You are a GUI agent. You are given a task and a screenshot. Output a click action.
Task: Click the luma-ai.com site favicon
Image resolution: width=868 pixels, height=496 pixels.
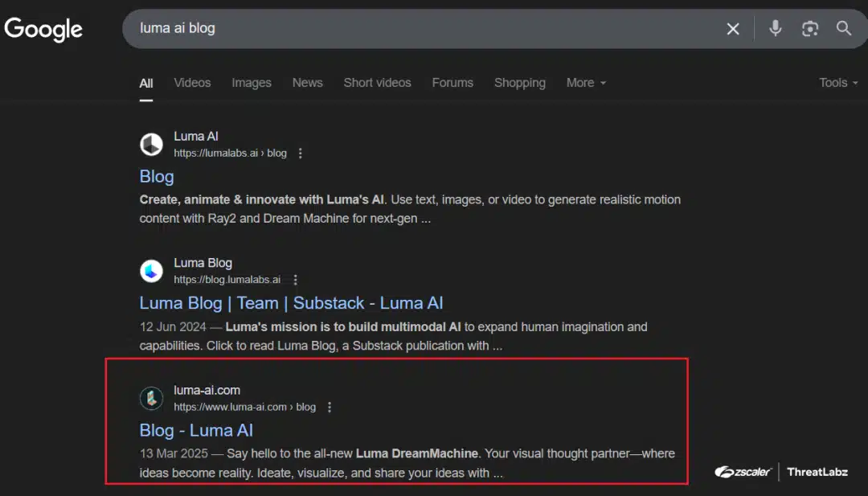click(151, 398)
